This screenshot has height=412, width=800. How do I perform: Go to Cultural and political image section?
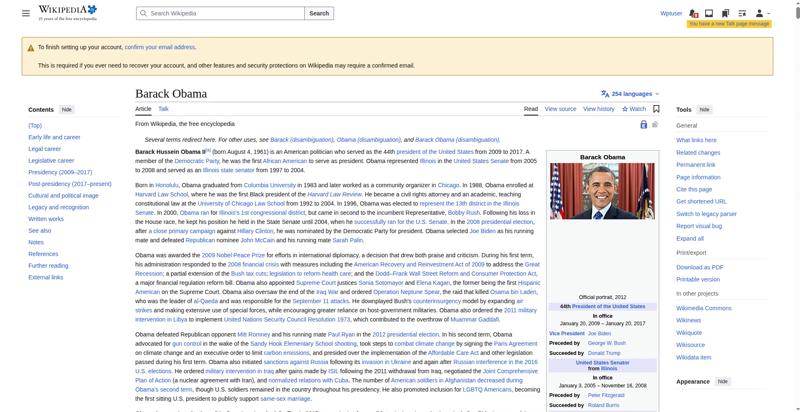point(63,196)
